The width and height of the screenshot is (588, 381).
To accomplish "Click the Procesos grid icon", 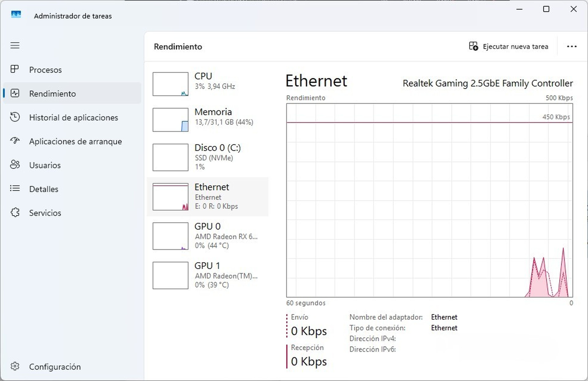I will tap(15, 69).
